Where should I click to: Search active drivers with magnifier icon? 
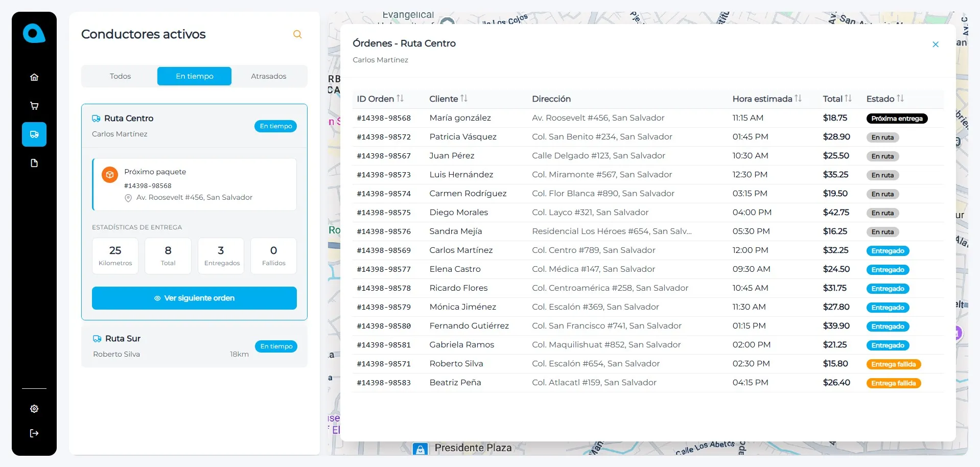(297, 34)
